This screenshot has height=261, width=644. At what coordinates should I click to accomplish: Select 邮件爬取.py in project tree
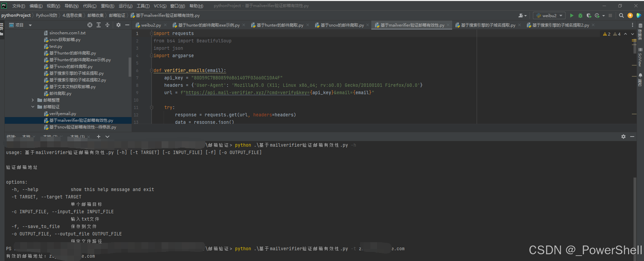tap(60, 94)
